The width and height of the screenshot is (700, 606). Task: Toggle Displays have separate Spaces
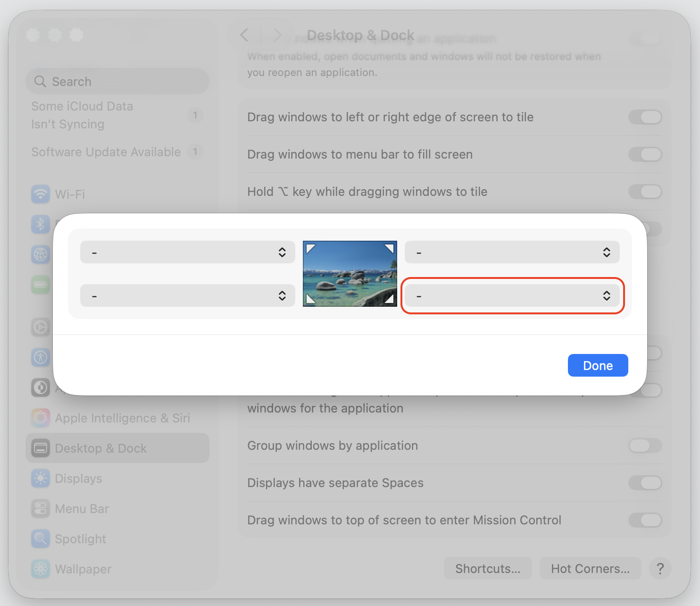[645, 483]
